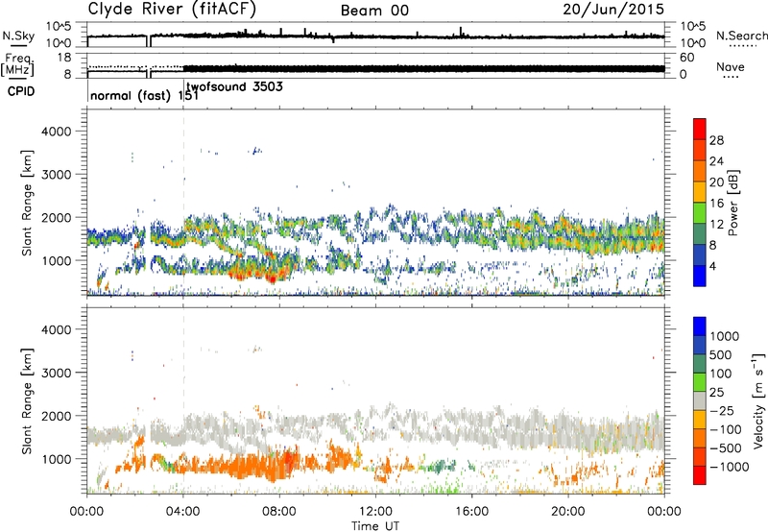Click the 'Slant Range [km]' label of the velocity panel
Image resolution: width=768 pixels, height=532 pixels.
27,401
